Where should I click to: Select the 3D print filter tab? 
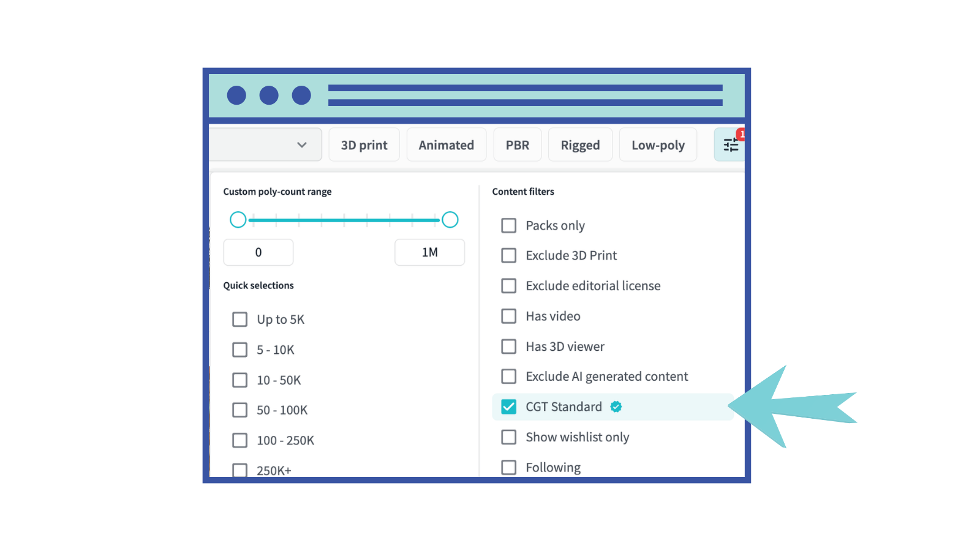364,145
